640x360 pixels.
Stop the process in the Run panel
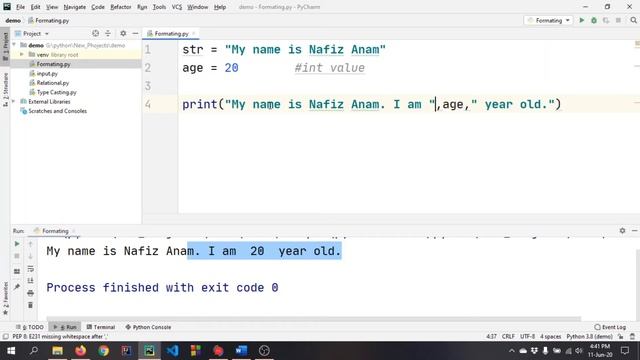(17, 256)
